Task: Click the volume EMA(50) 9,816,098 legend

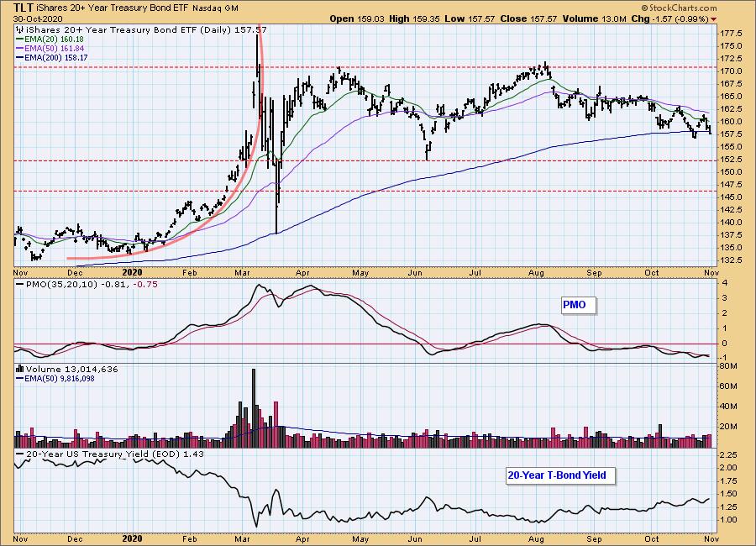Action: pos(55,379)
